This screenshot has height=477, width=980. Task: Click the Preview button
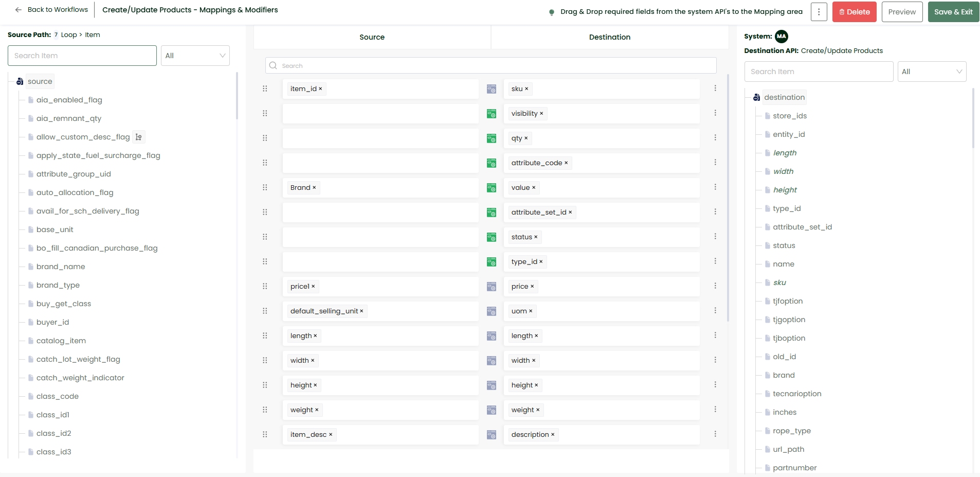902,12
